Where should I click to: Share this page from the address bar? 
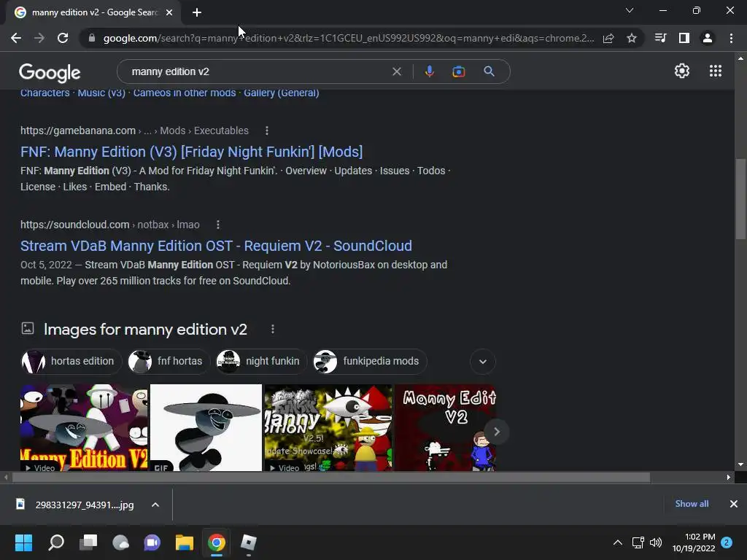tap(608, 38)
